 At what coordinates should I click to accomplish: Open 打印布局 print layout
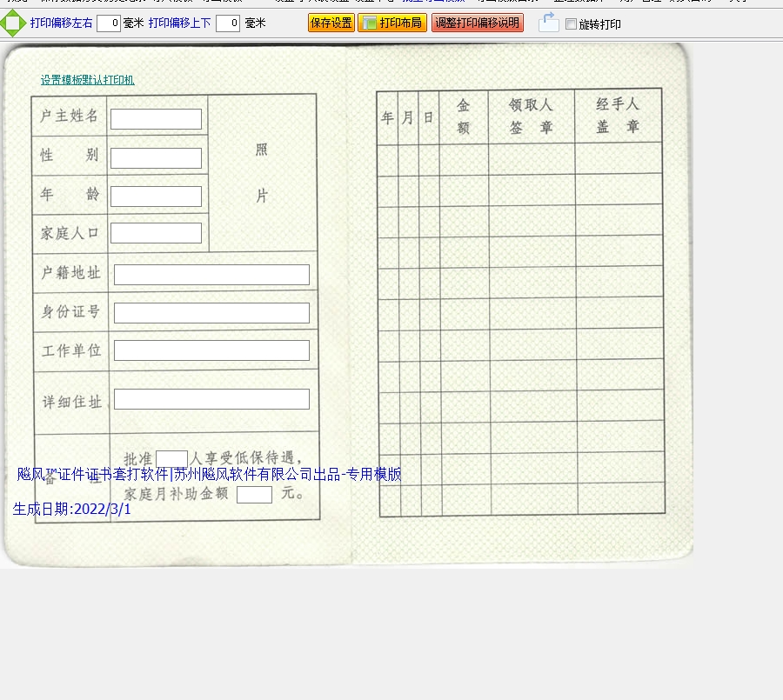pyautogui.click(x=392, y=23)
